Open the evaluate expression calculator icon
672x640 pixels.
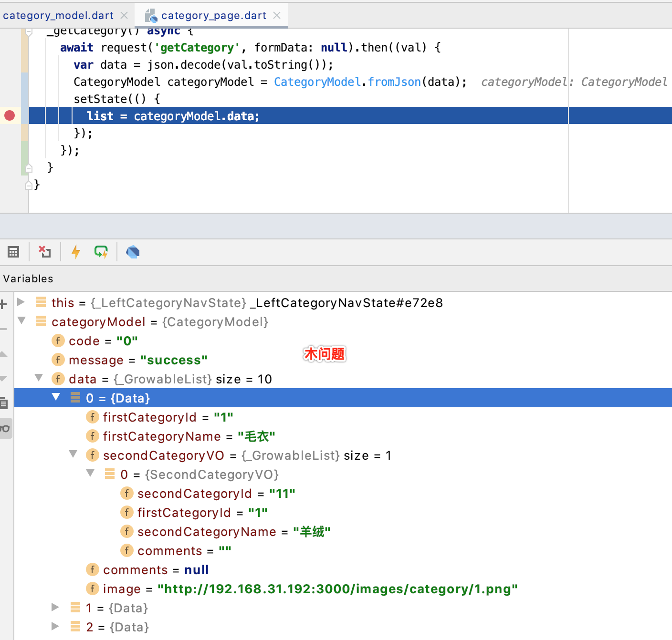click(13, 252)
